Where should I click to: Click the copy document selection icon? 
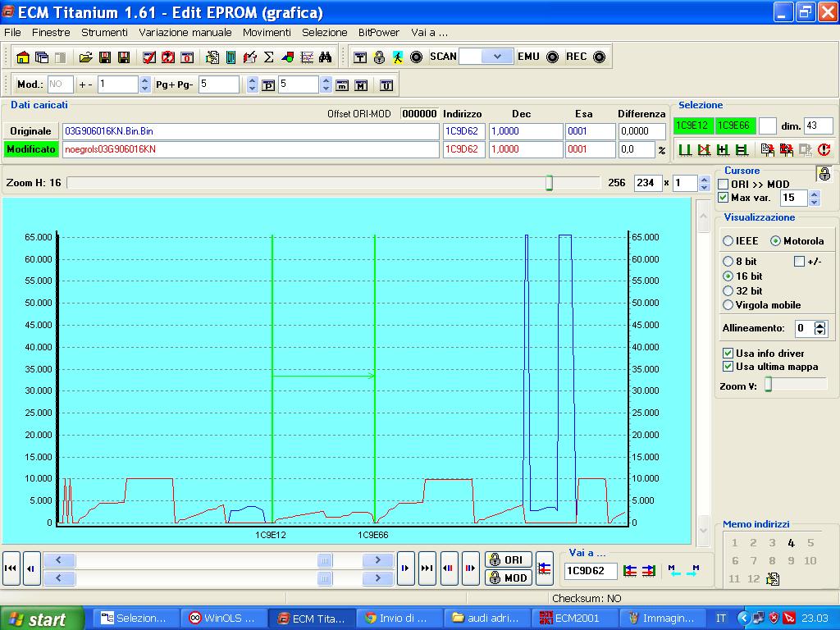coord(767,149)
